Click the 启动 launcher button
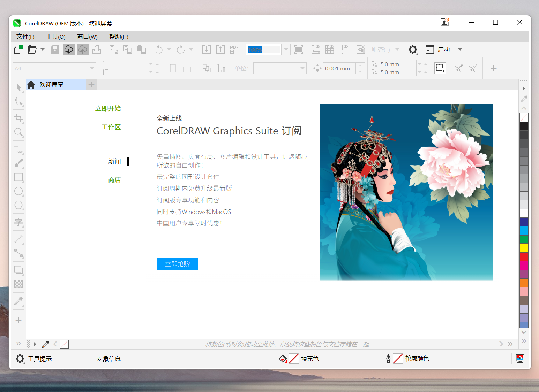539x392 pixels. (439, 49)
